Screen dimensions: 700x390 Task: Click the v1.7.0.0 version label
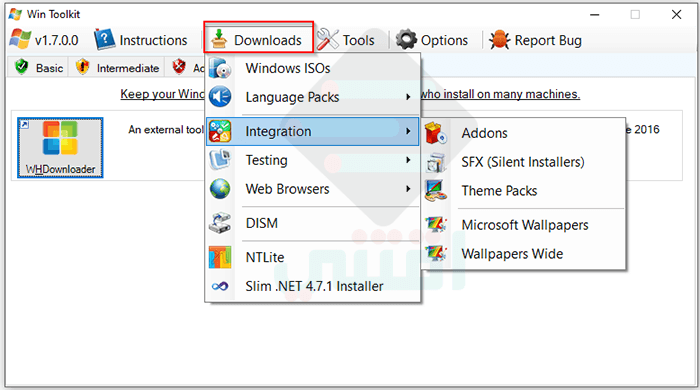[x=57, y=41]
